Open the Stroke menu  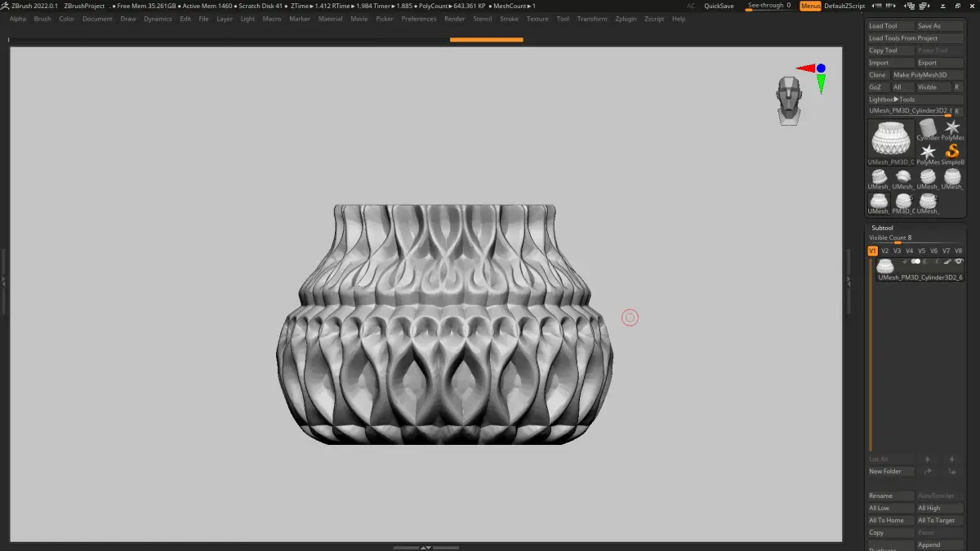(509, 19)
